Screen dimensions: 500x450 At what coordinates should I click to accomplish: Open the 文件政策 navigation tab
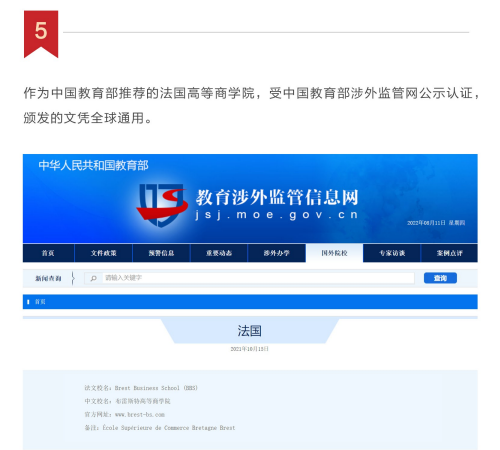[x=104, y=253]
